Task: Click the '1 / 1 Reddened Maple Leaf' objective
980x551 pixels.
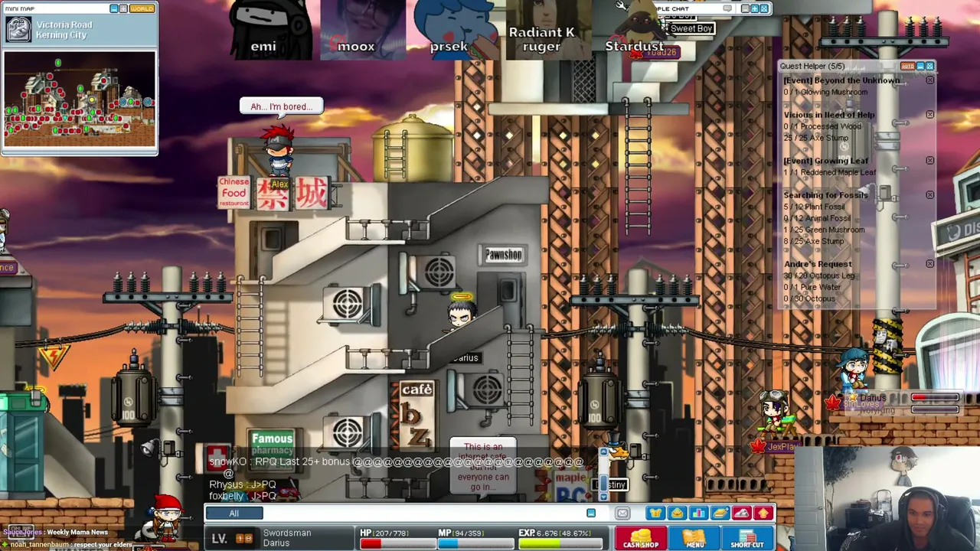Action: [829, 172]
